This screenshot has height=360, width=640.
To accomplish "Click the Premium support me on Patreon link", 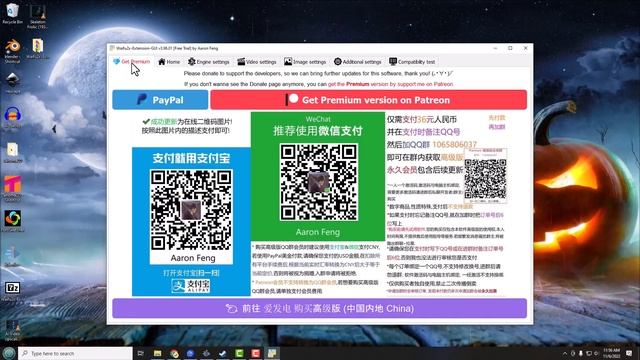I will coord(391,84).
